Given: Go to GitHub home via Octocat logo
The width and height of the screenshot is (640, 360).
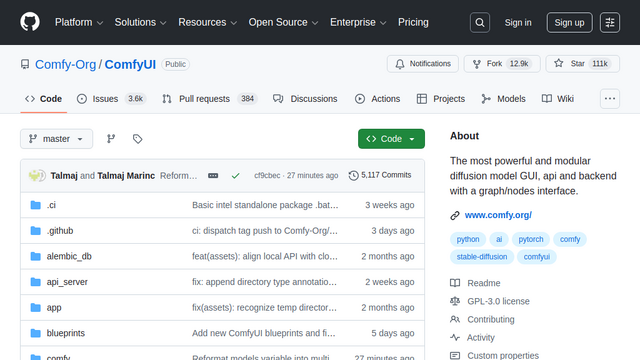Looking at the screenshot, I should (x=30, y=22).
